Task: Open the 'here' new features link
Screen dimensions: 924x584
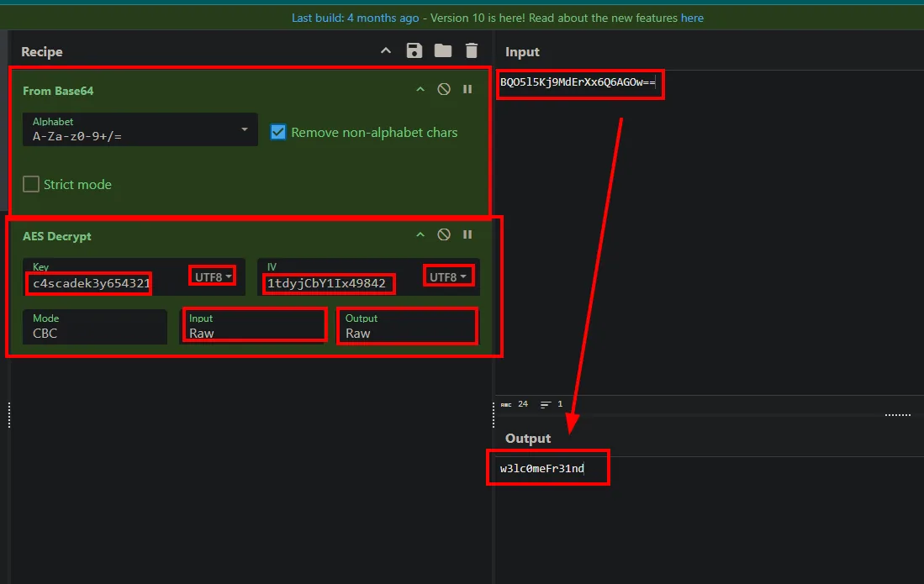Action: [692, 18]
